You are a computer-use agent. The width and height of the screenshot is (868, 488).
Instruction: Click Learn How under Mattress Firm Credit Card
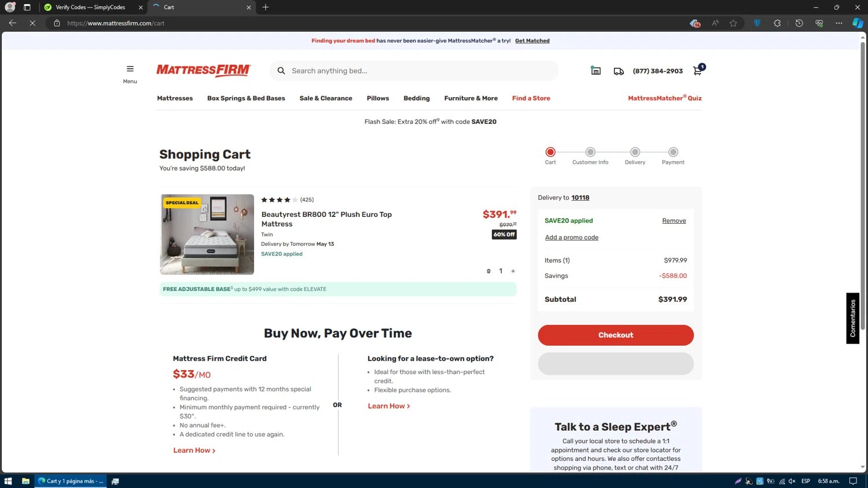pos(194,450)
